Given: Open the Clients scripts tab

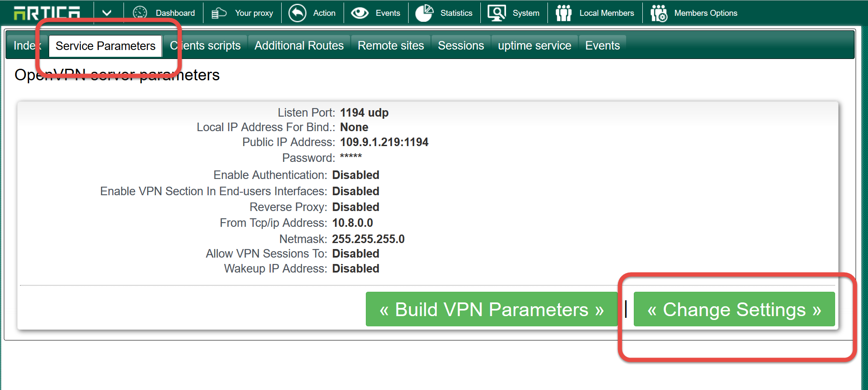Looking at the screenshot, I should pyautogui.click(x=205, y=46).
